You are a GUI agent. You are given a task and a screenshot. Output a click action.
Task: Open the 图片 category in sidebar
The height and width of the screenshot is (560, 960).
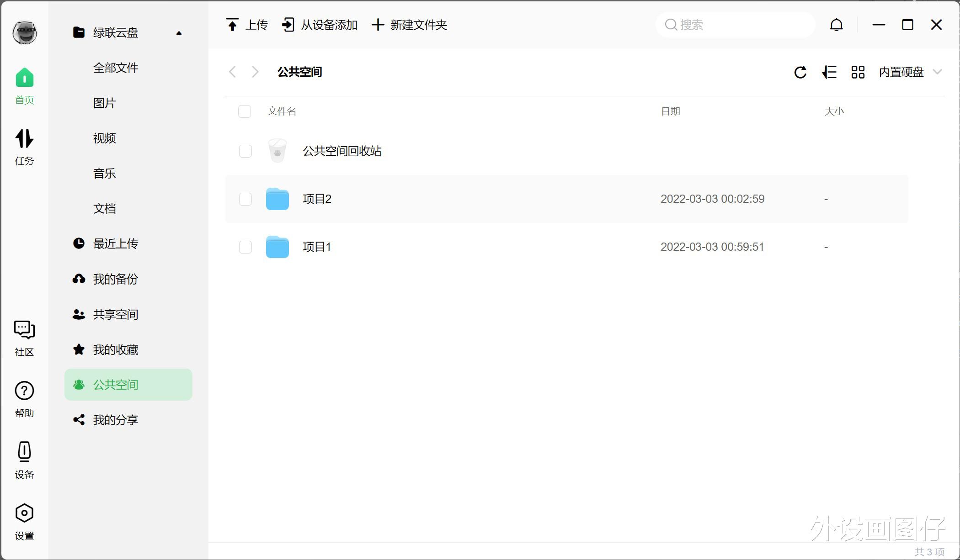(x=104, y=103)
